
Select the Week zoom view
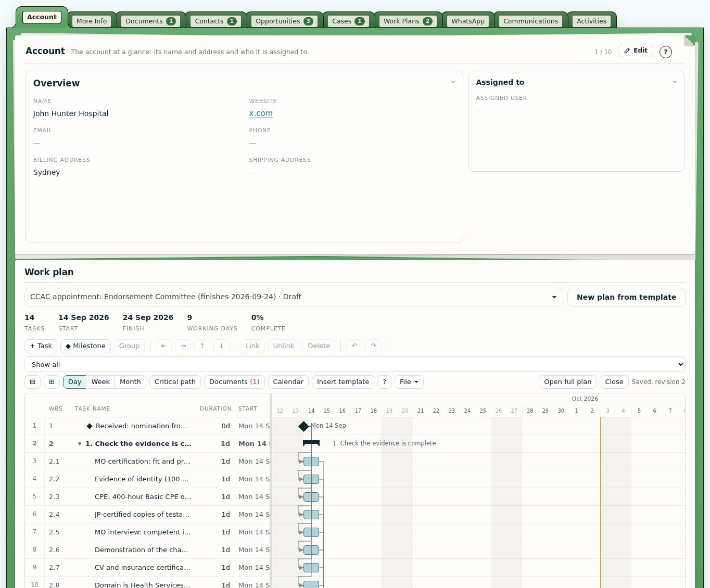[x=100, y=382]
